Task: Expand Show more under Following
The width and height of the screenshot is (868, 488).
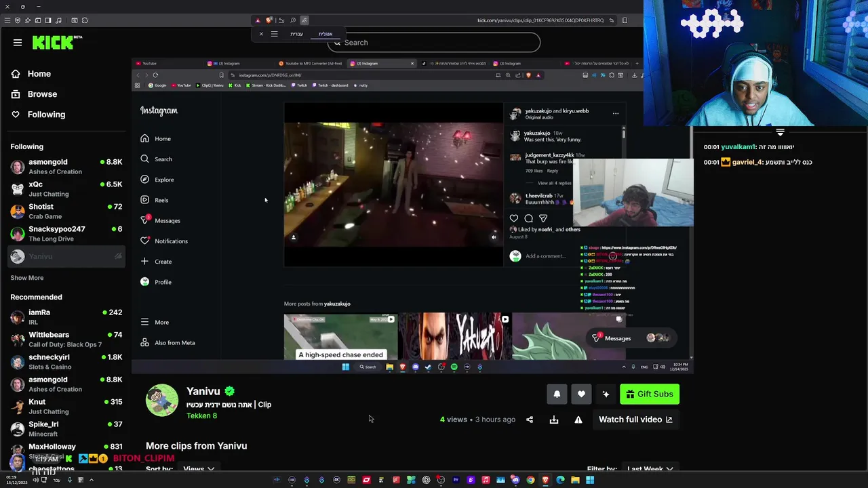Action: [x=27, y=278]
